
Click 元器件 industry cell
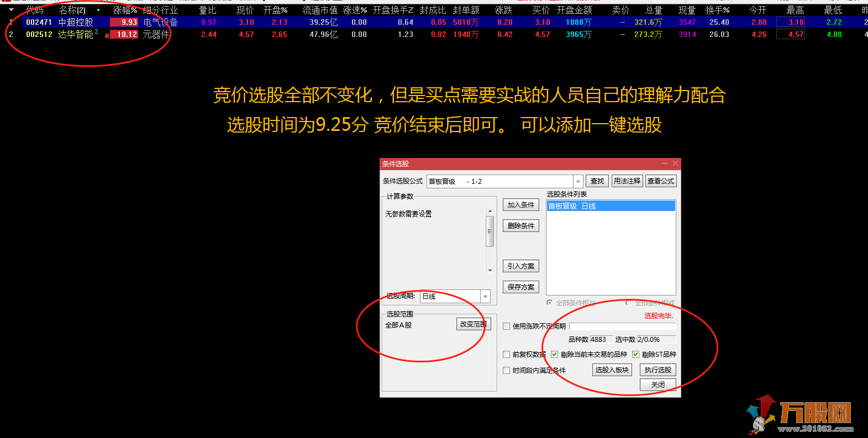[x=156, y=34]
